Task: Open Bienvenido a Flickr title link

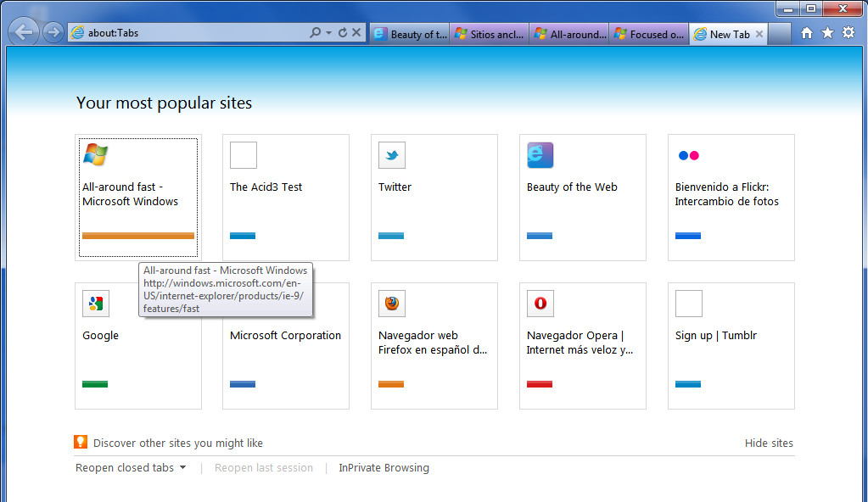Action: click(x=727, y=194)
